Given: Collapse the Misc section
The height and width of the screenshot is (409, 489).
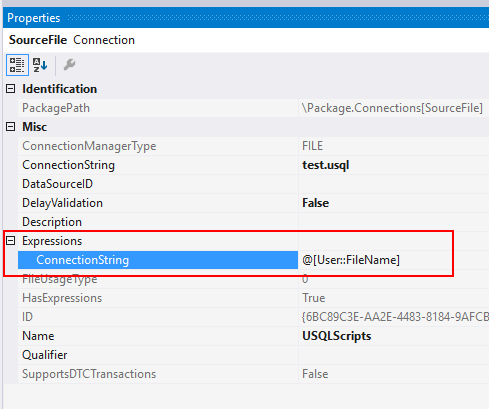Looking at the screenshot, I should pyautogui.click(x=11, y=127).
